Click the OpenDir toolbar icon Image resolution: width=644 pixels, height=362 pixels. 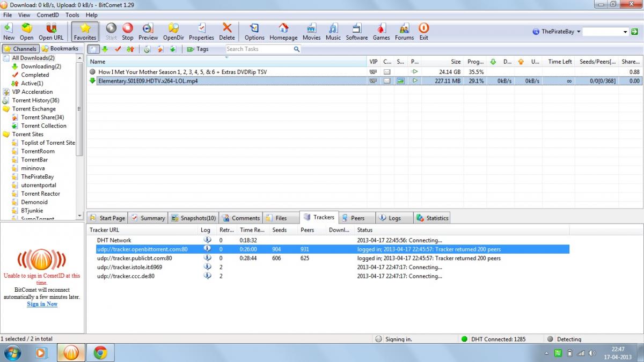[173, 31]
